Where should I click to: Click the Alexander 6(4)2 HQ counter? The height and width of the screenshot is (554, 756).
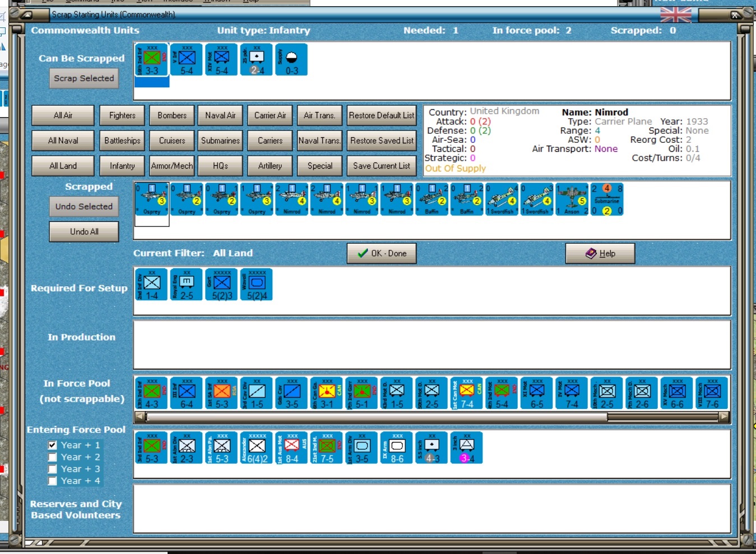257,448
